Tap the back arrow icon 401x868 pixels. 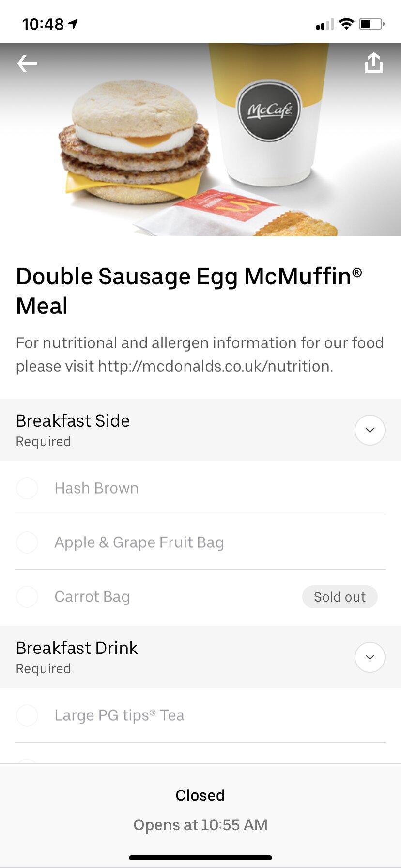[27, 63]
